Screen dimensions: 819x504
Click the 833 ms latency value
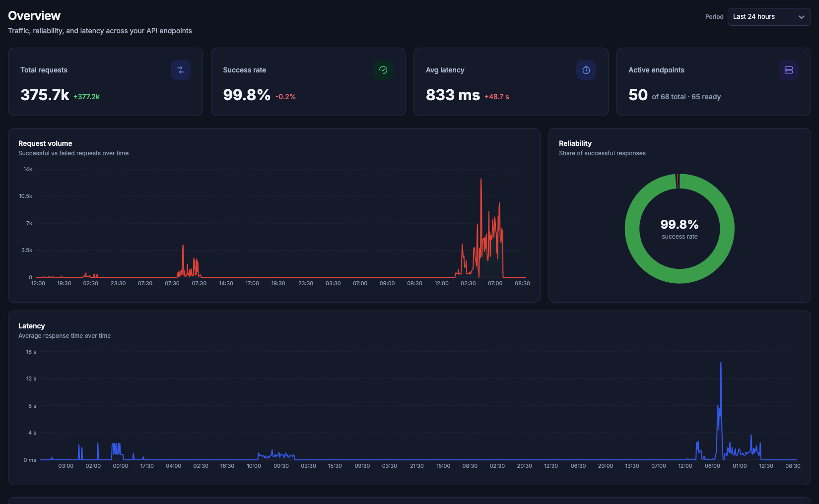tap(453, 95)
